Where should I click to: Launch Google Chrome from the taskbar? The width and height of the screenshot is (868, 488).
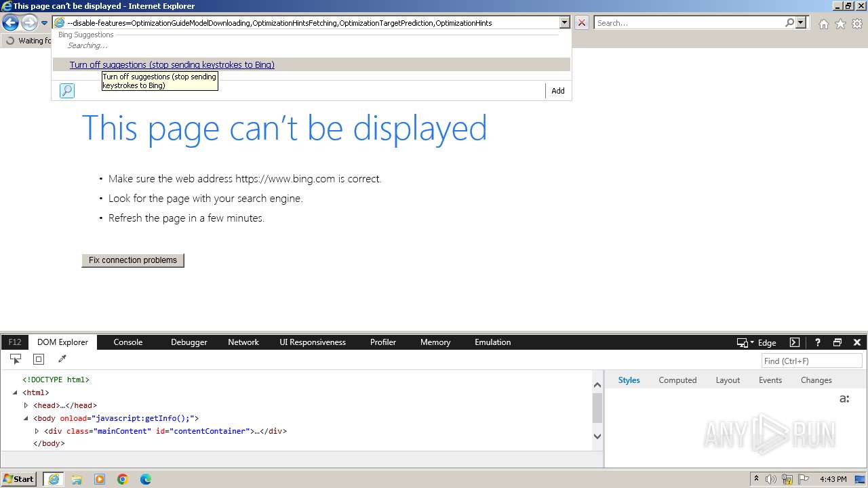pos(123,479)
